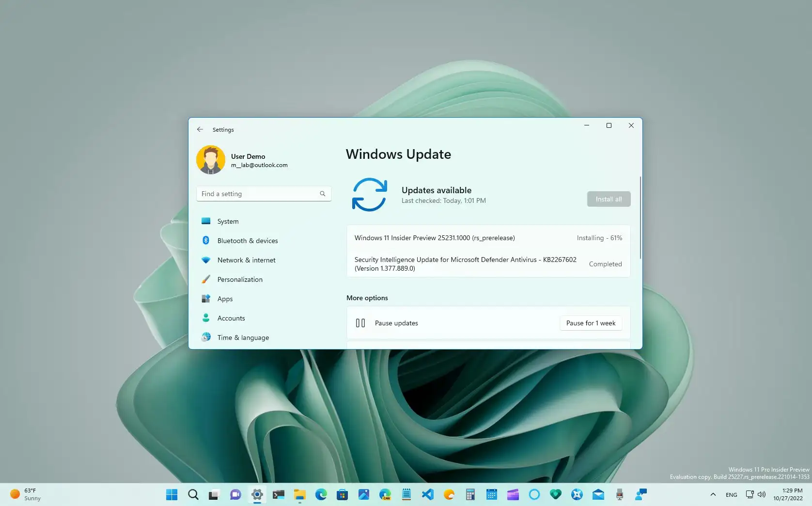Open the Start menu
Viewport: 812px width, 506px height.
pos(172,494)
